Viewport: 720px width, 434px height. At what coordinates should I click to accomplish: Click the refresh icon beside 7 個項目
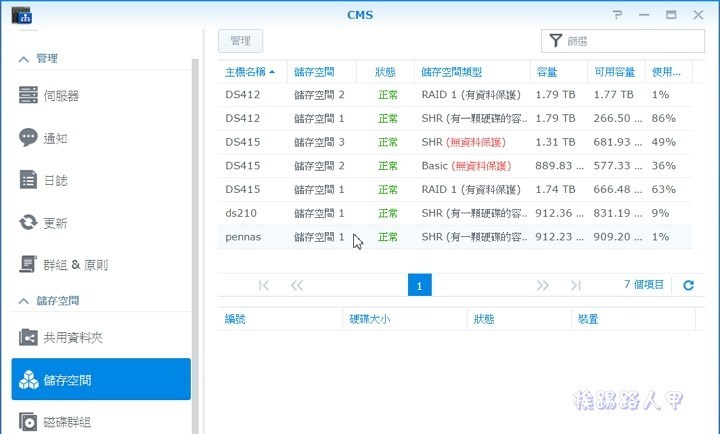(x=688, y=285)
